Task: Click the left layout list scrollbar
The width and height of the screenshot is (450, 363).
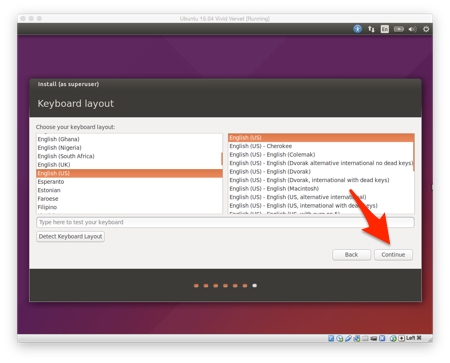Action: 222,159
